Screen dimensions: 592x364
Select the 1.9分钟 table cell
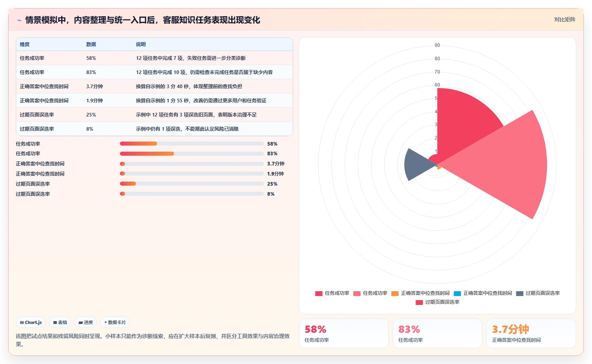[94, 101]
